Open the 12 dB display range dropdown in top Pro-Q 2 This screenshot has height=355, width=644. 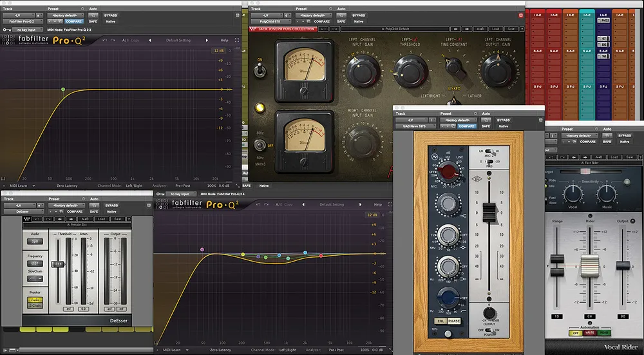pos(219,51)
